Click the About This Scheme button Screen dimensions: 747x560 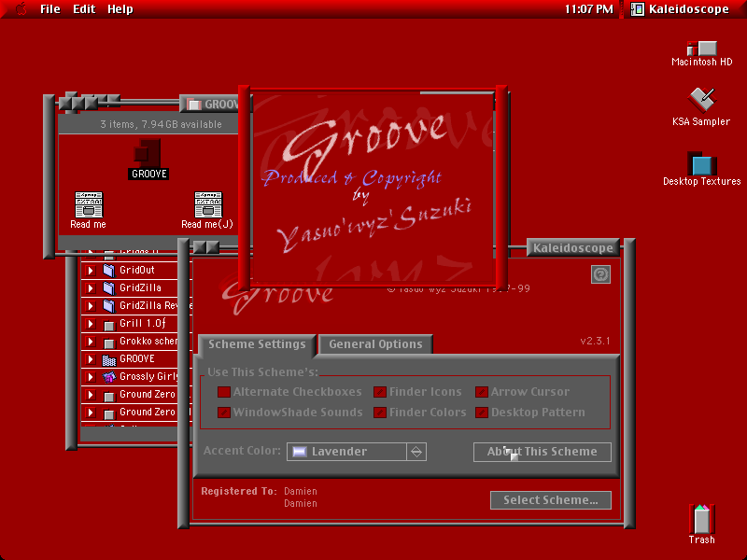(543, 452)
